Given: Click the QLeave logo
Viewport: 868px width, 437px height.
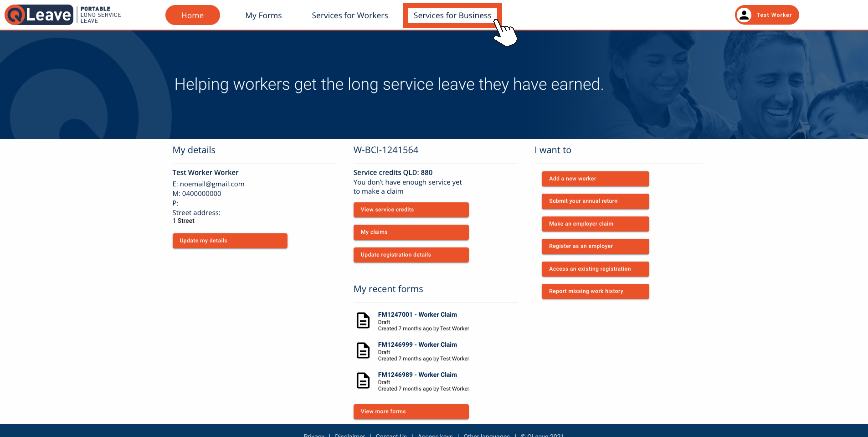Looking at the screenshot, I should [x=63, y=15].
